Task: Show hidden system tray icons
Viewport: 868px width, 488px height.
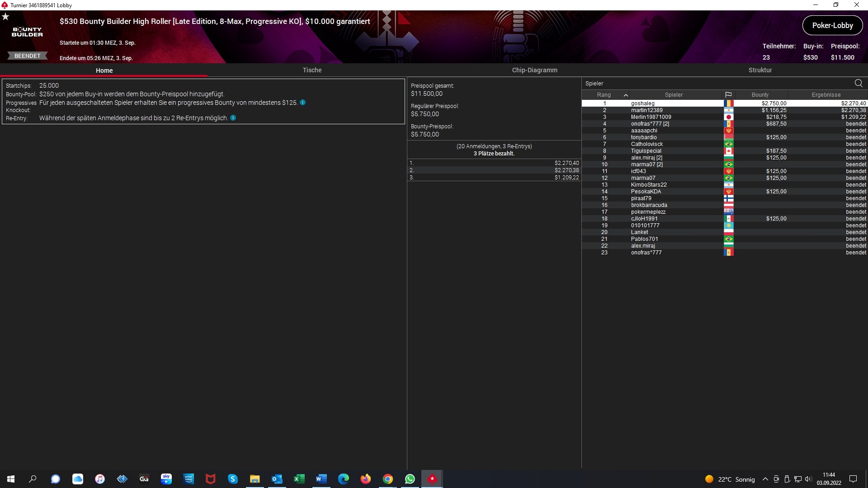Action: point(765,479)
